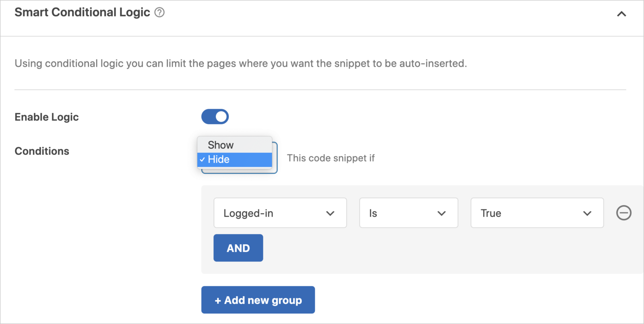644x324 pixels.
Task: Open the Is operator dropdown
Action: [409, 213]
